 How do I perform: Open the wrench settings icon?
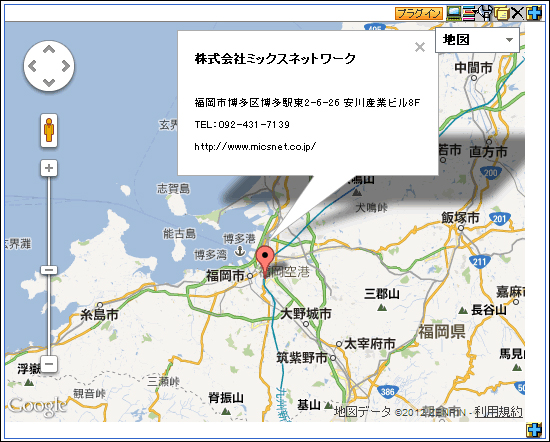(x=485, y=13)
